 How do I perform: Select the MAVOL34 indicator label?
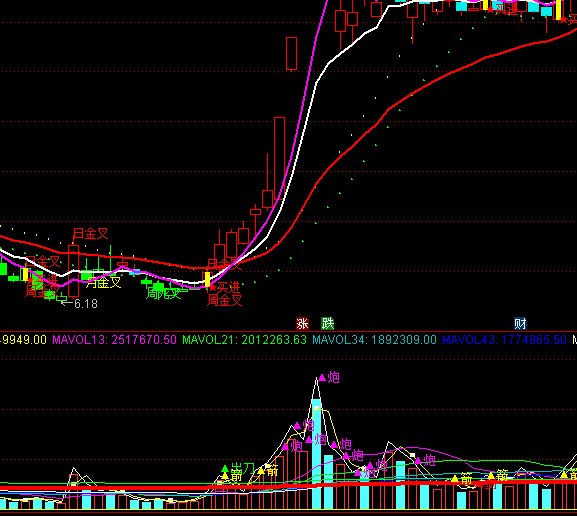[374, 340]
